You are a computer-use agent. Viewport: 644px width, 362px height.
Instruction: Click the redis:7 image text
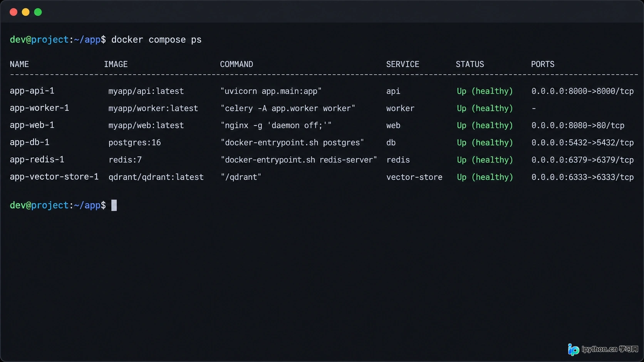[125, 160]
